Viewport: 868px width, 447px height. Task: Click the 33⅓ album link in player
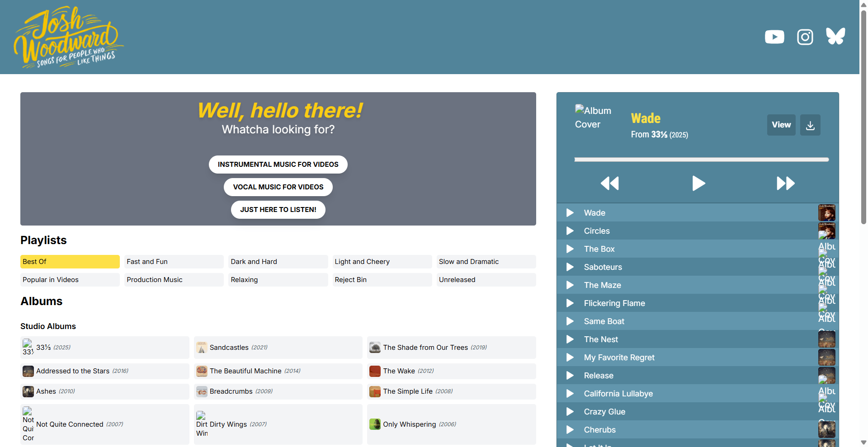click(x=659, y=135)
